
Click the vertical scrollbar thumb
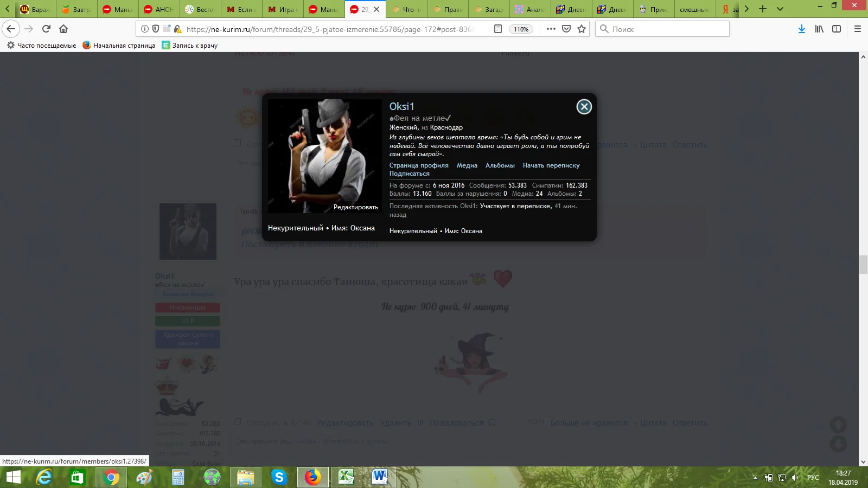(863, 265)
